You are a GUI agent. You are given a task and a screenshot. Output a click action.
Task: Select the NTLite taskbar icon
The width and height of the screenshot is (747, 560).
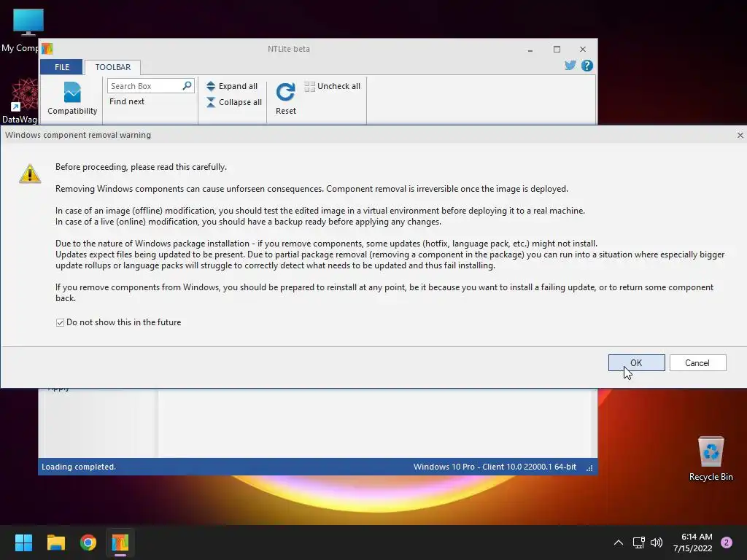point(120,542)
